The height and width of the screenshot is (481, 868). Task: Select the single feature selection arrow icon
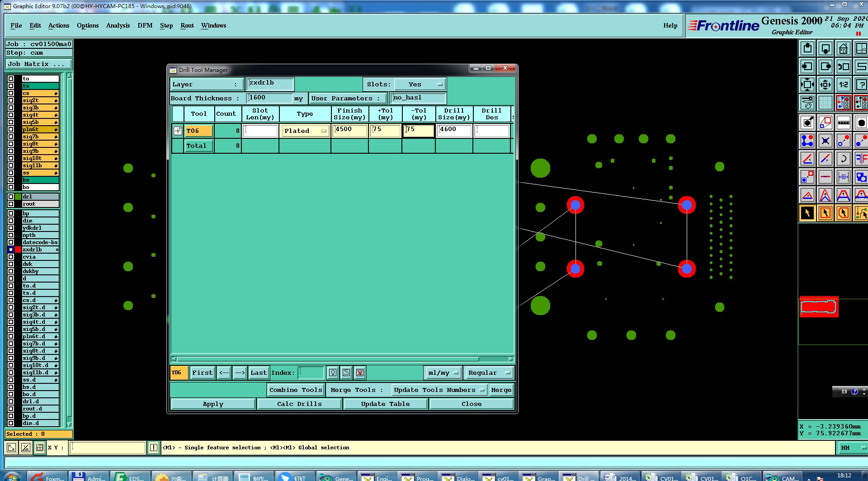[807, 213]
